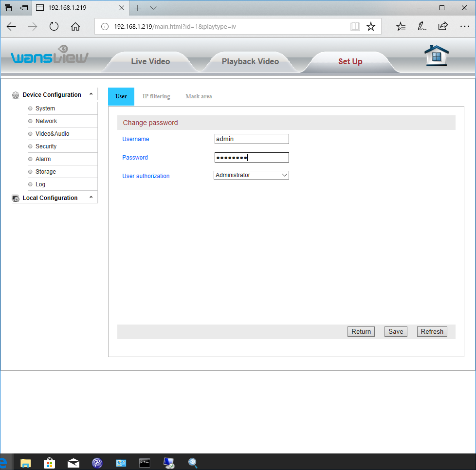Click the Device Configuration gear icon

pyautogui.click(x=16, y=95)
